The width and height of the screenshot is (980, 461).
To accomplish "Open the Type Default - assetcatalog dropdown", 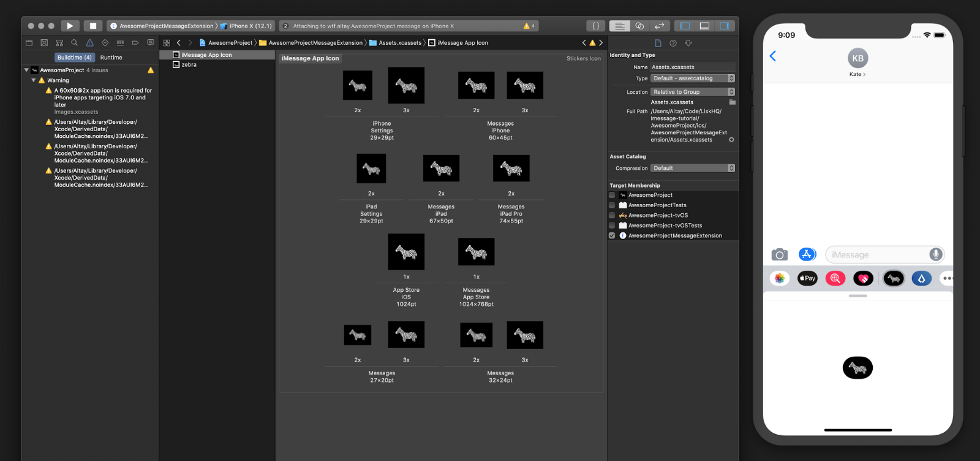I will click(x=693, y=78).
